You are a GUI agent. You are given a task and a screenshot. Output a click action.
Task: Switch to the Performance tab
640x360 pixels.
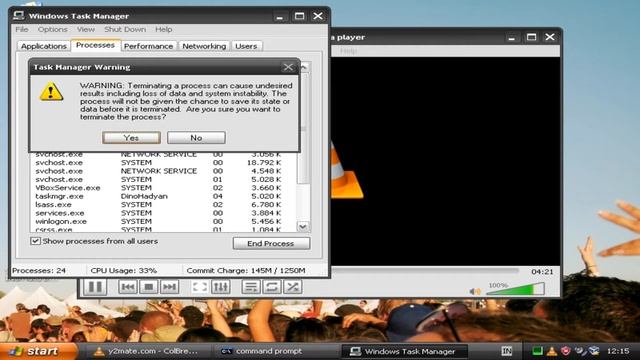click(149, 46)
